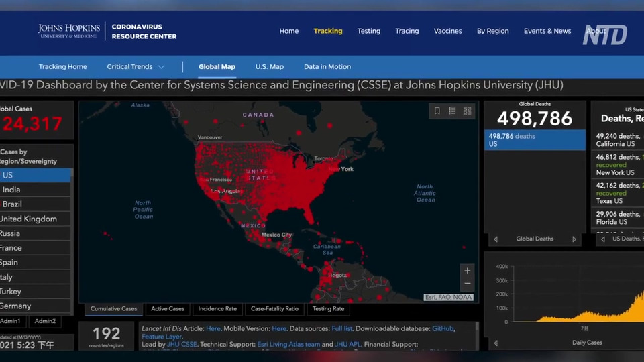
Task: Open the JHU APL link
Action: coord(347,345)
